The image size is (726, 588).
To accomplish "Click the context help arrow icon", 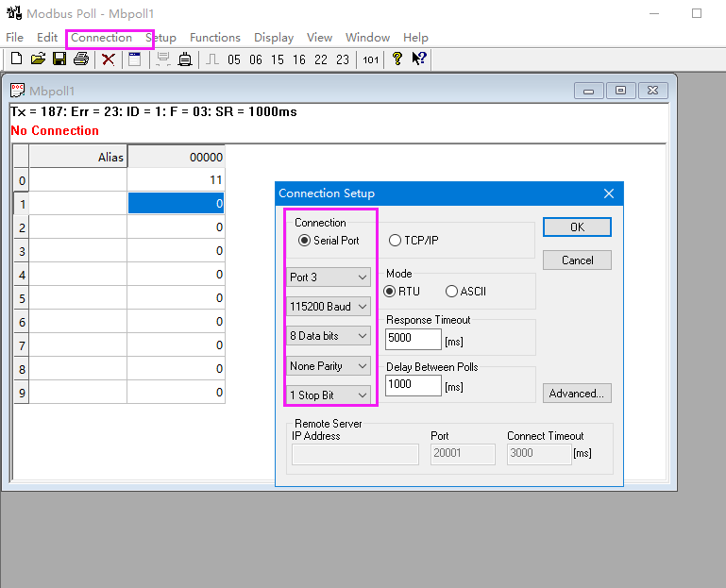I will [419, 59].
